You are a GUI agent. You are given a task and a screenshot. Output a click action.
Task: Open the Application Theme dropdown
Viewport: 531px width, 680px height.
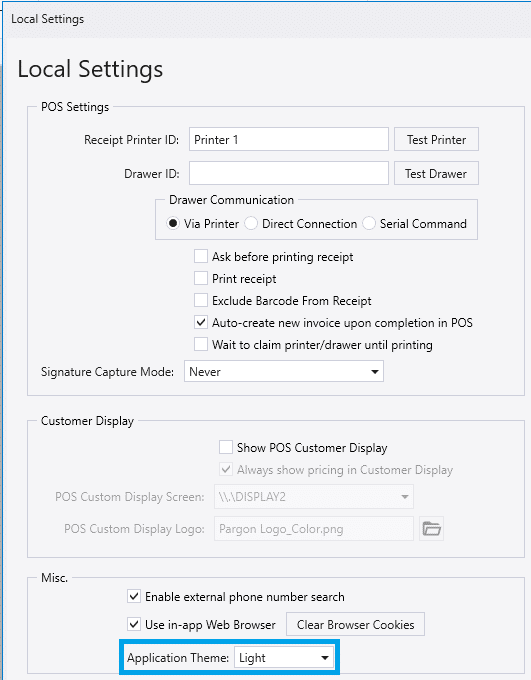coord(284,657)
